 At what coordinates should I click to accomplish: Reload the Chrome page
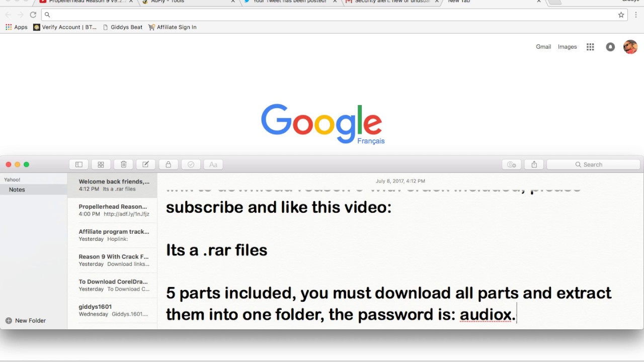33,15
